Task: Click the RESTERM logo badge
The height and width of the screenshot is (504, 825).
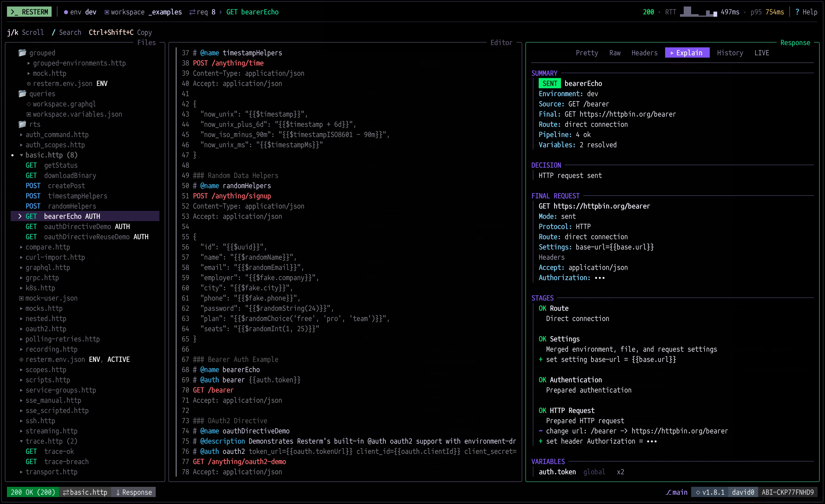Action: [30, 12]
